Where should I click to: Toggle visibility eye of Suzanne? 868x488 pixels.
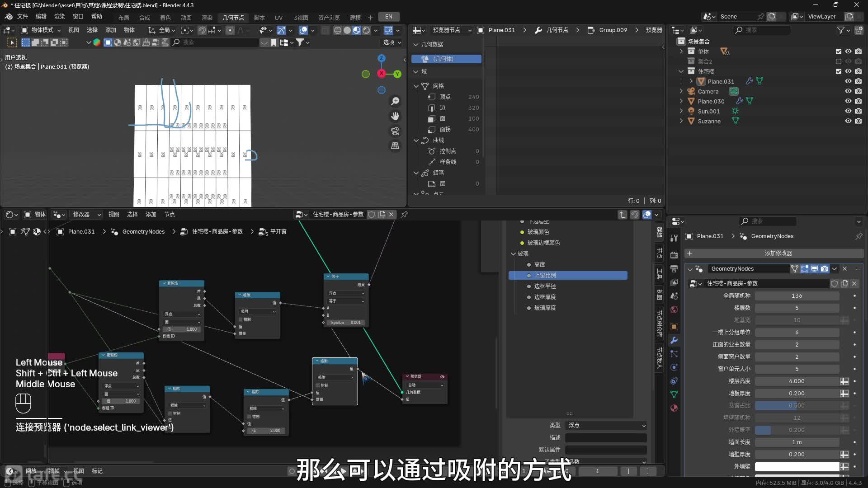(848, 121)
